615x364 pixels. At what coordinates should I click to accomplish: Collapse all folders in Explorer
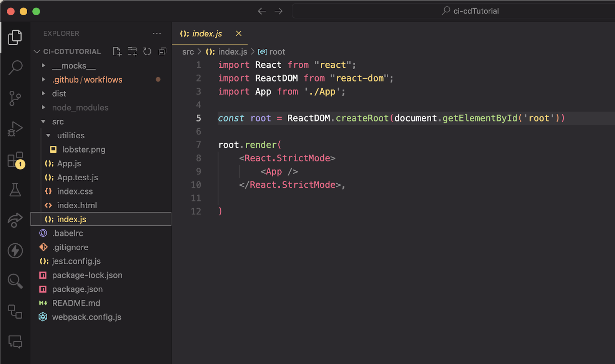[163, 52]
